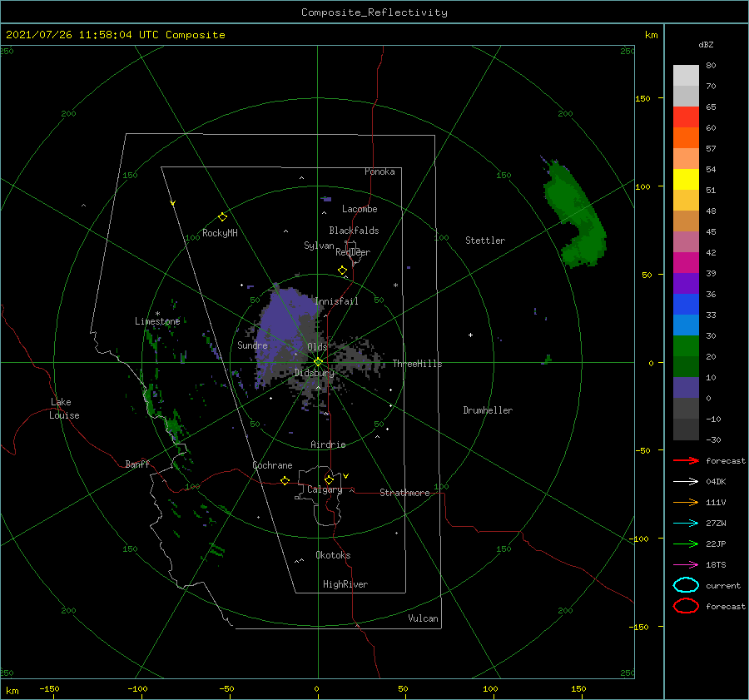This screenshot has width=749, height=700.
Task: Click the red forecast ellipse in legend
Action: [686, 606]
